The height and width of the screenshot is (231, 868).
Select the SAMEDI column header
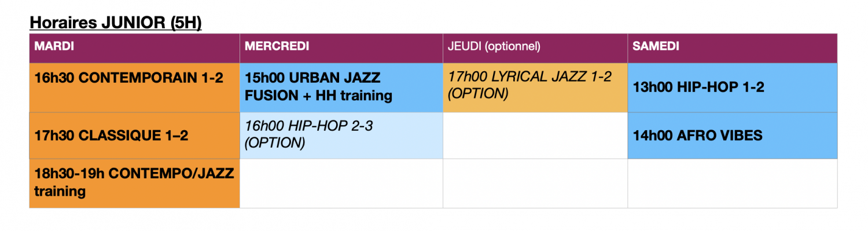click(x=733, y=48)
